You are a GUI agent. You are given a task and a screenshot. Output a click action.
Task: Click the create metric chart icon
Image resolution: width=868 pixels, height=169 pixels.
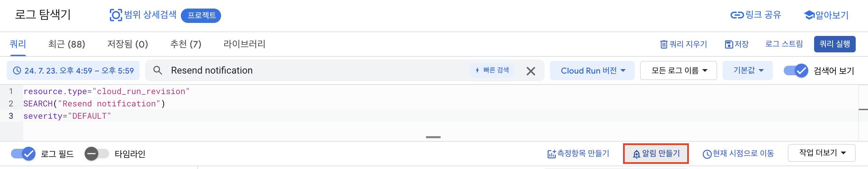coord(552,154)
